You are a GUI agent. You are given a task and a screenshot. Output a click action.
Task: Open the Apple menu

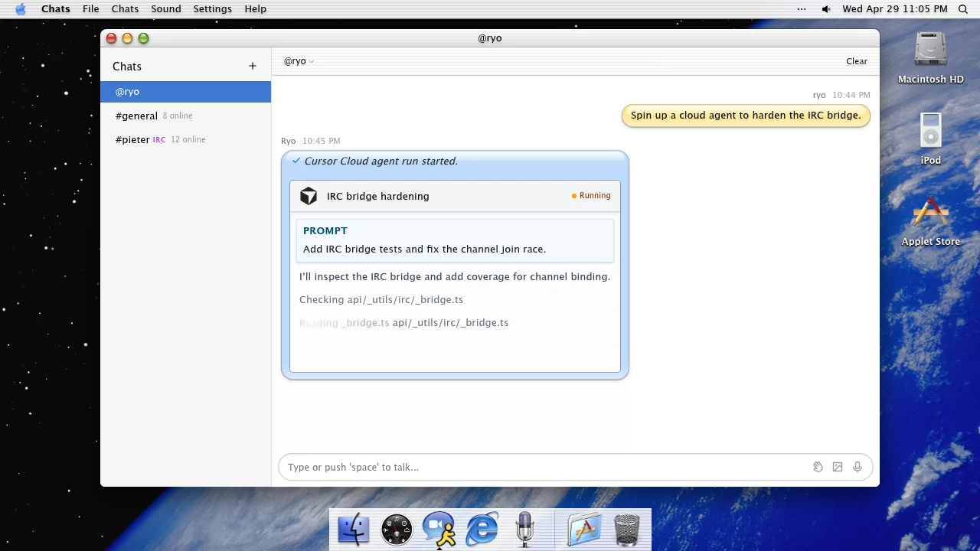(x=21, y=9)
